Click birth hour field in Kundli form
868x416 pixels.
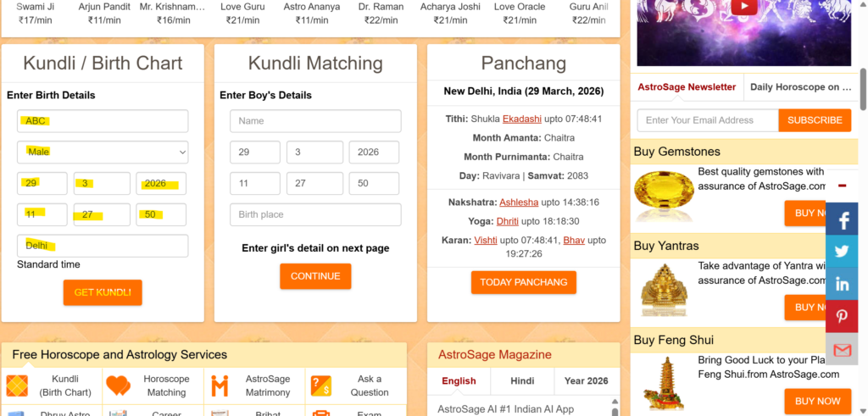click(x=42, y=214)
